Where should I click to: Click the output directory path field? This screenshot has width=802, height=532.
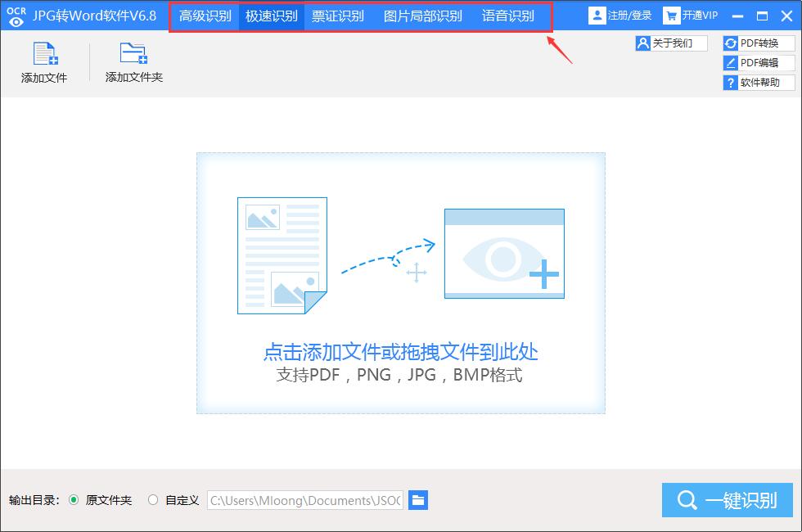[306, 500]
